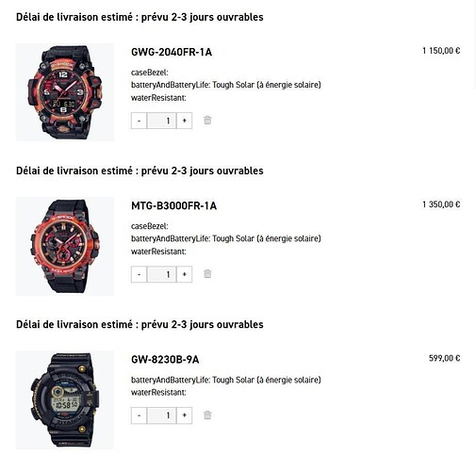Open GW-8230B-9A product title link
This screenshot has height=471, width=476.
pyautogui.click(x=165, y=360)
